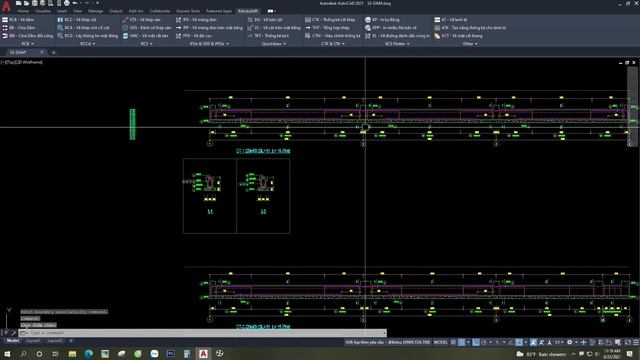The image size is (640, 360).
Task: Switch to the Layout1 tab
Action: click(33, 340)
